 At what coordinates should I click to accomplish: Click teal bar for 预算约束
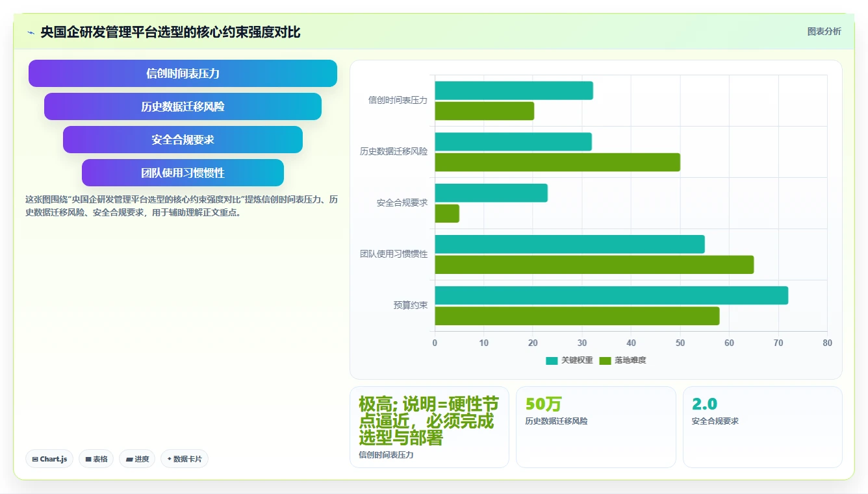[611, 295]
